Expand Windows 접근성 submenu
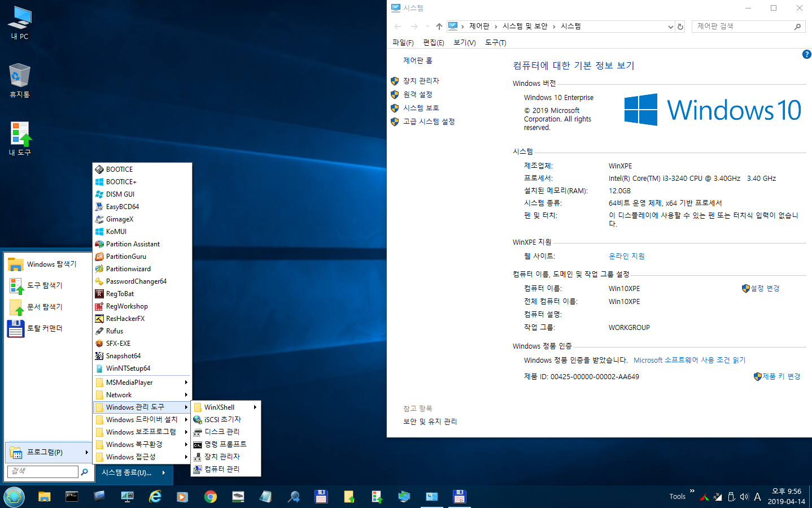The image size is (812, 508). pos(142,457)
